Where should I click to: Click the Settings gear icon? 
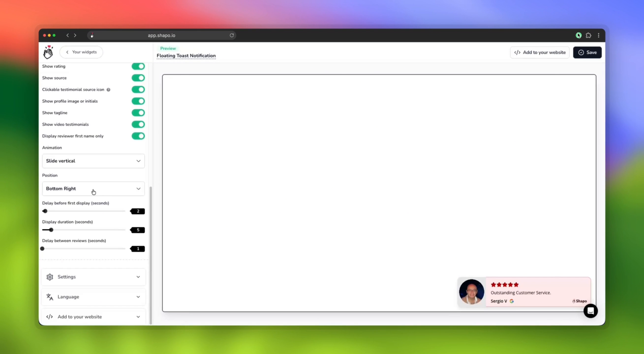[49, 277]
